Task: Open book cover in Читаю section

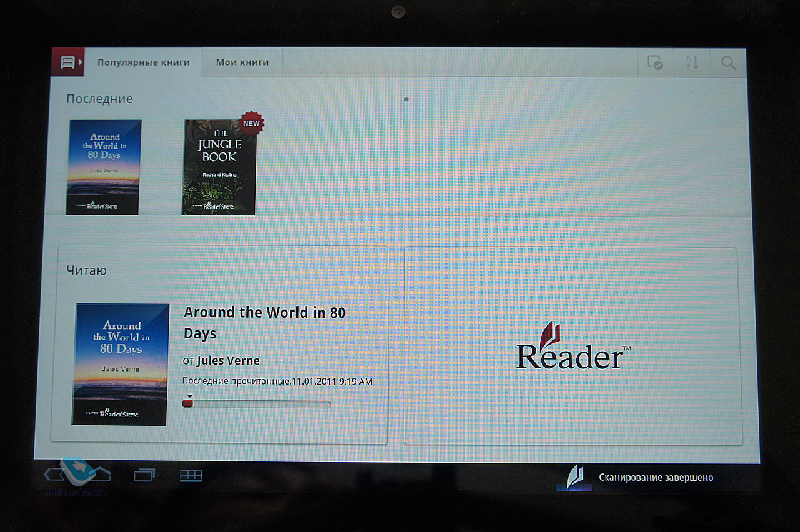Action: pyautogui.click(x=121, y=365)
